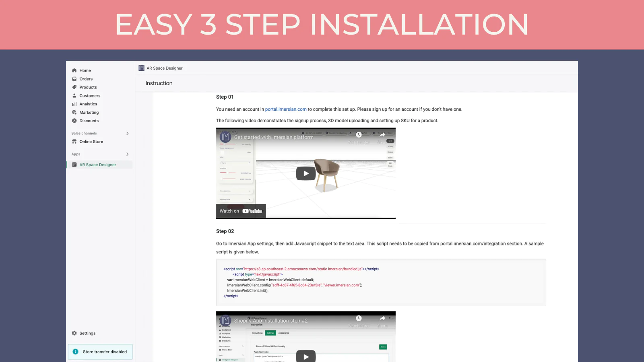Click the AR Space Designer sidebar app icon
This screenshot has width=644, height=362.
(x=74, y=165)
